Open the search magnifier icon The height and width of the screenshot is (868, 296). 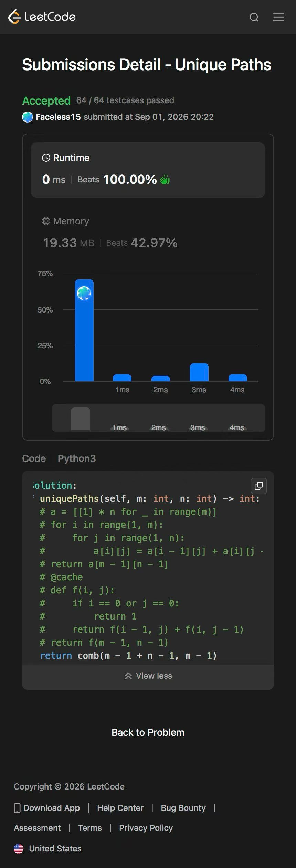click(254, 17)
